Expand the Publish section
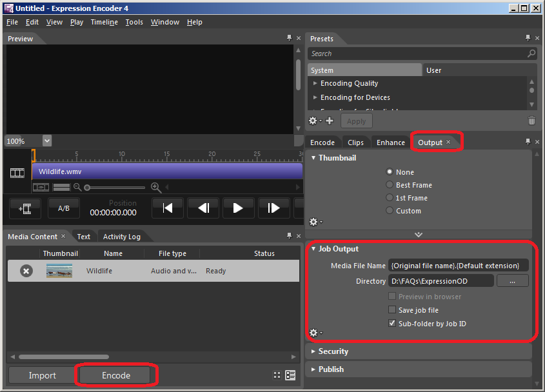 pyautogui.click(x=313, y=369)
